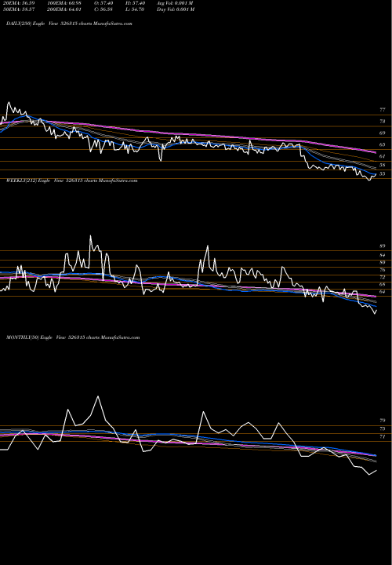Select the high price 'H:' value
Screen dimensions: 392x565
pos(135,3)
